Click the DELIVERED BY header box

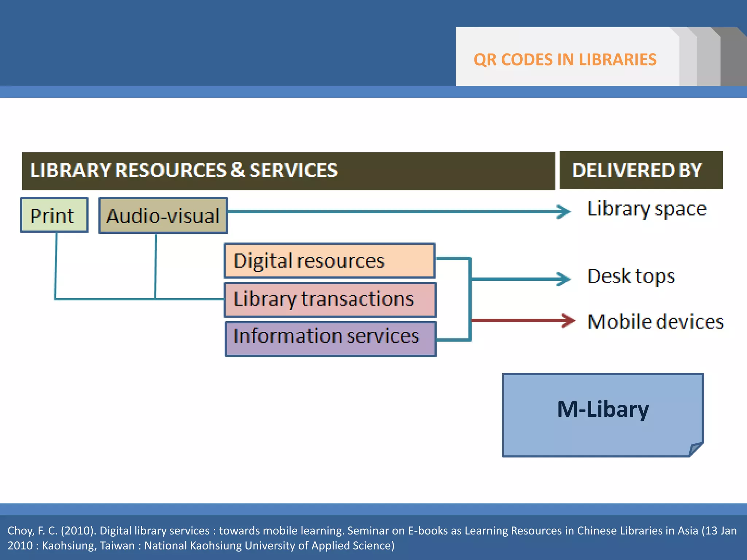[x=641, y=170]
